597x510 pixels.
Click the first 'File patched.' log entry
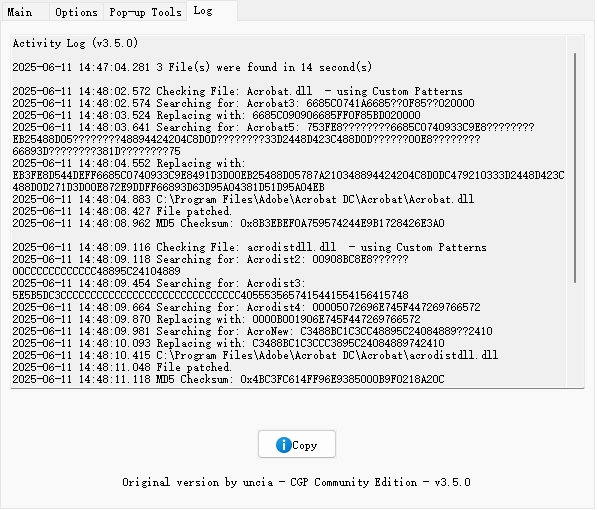[122, 211]
